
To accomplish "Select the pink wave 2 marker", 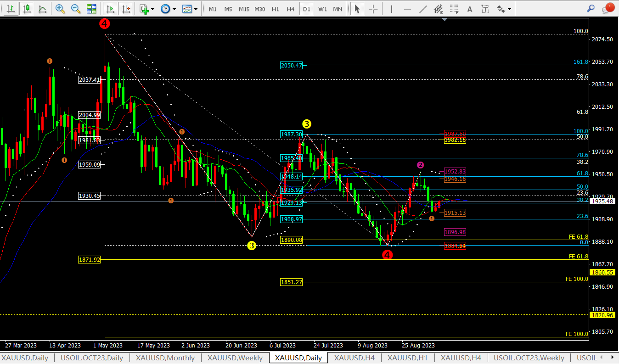I will (421, 165).
